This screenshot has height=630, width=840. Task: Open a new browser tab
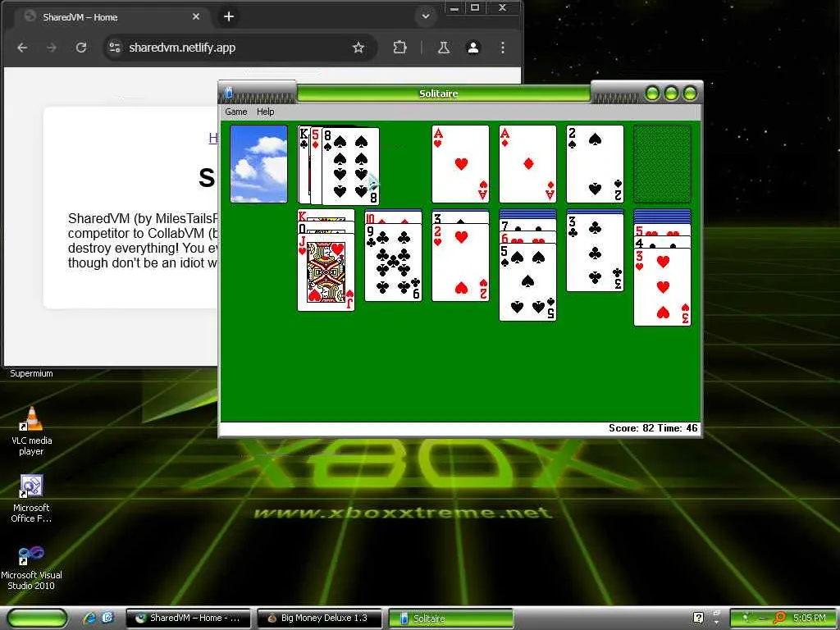[x=229, y=16]
